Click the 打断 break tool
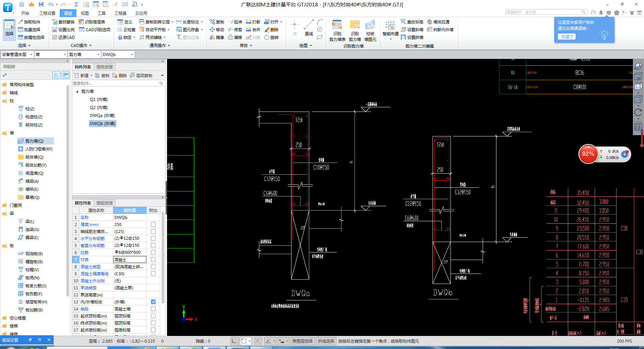The width and height of the screenshot is (644, 349). pyautogui.click(x=253, y=22)
